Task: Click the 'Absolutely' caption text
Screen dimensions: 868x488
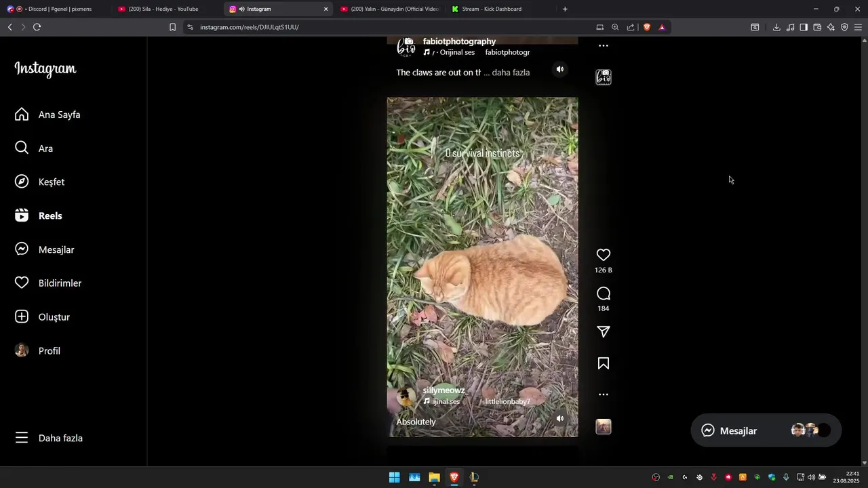Action: (416, 422)
